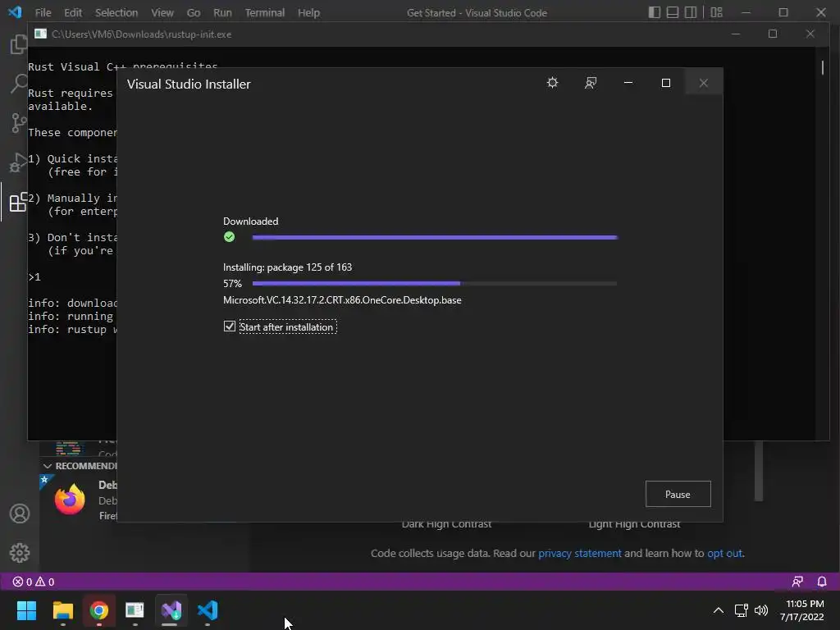Open the privacy statement link

[x=580, y=554]
